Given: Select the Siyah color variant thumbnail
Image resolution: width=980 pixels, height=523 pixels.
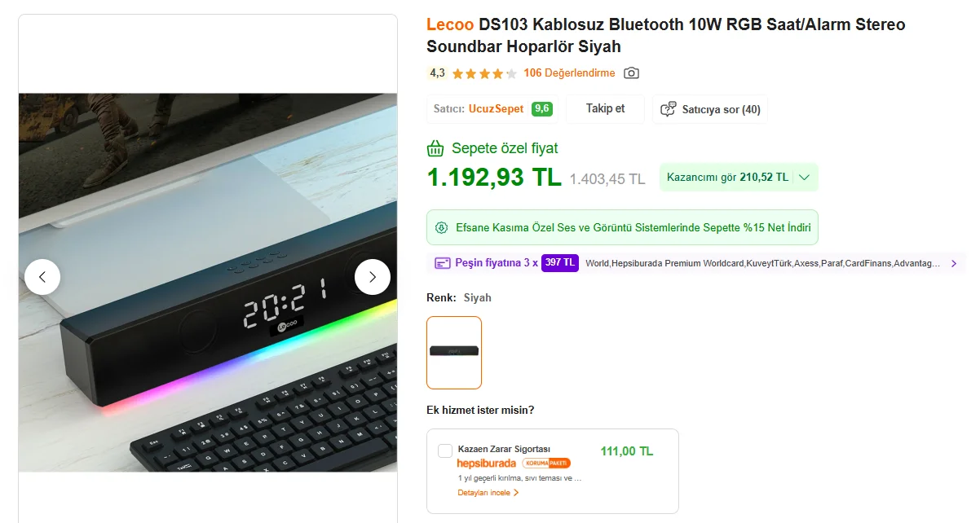Looking at the screenshot, I should pyautogui.click(x=454, y=353).
